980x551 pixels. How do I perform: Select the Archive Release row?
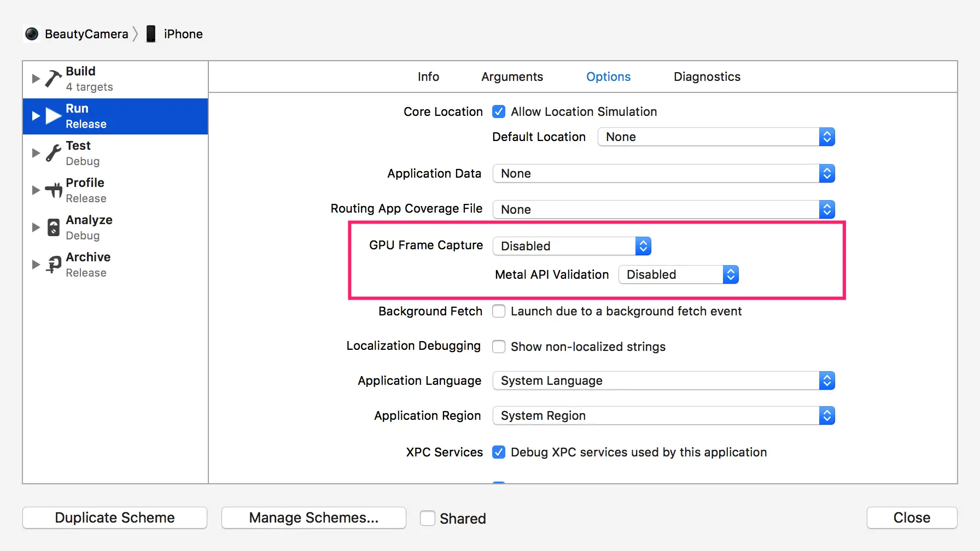[115, 265]
